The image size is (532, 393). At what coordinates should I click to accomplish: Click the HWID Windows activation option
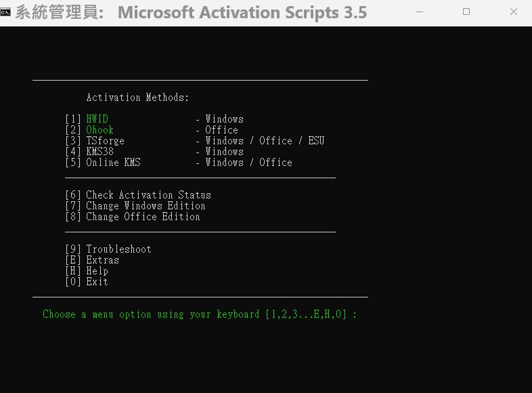tap(97, 119)
